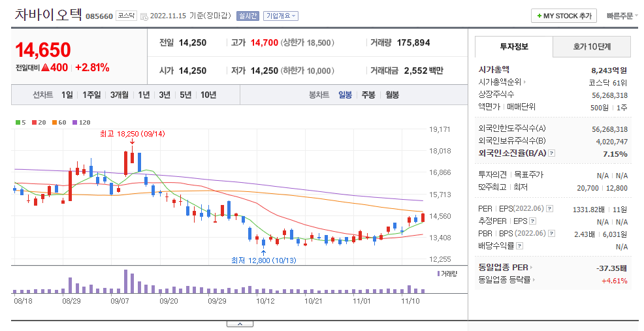Click the current price 14,650
Screen dimensions: 644x331
tap(43, 50)
